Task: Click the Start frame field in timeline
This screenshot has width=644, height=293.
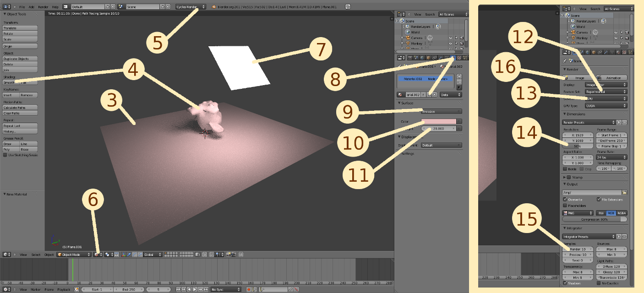Action: tap(98, 289)
